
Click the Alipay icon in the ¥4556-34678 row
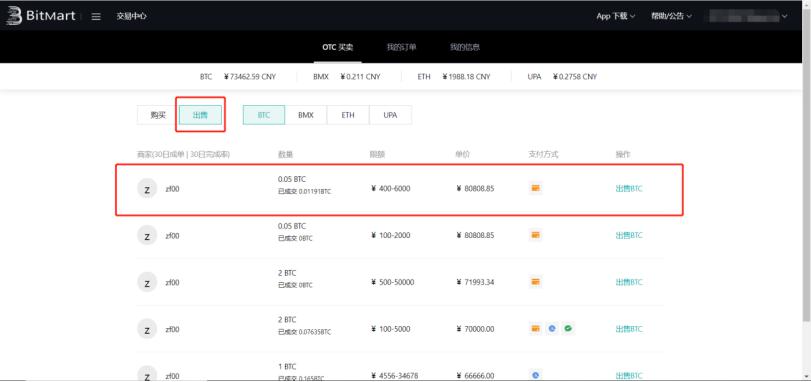(535, 375)
